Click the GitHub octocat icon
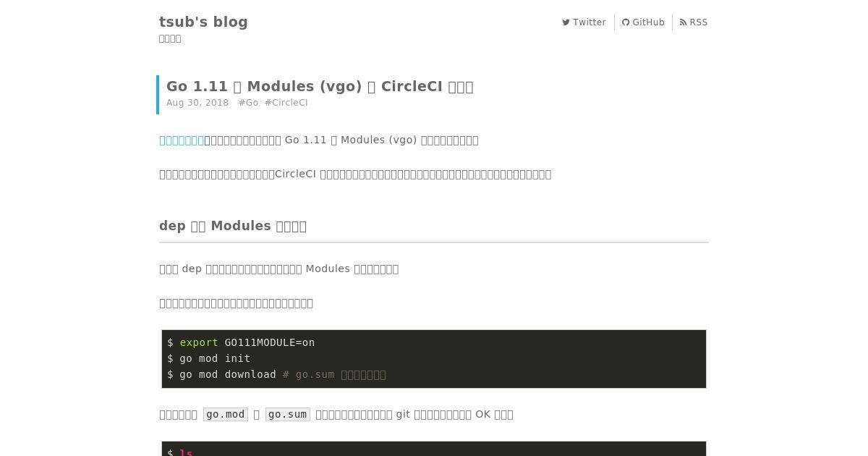The image size is (868, 456). pos(626,22)
